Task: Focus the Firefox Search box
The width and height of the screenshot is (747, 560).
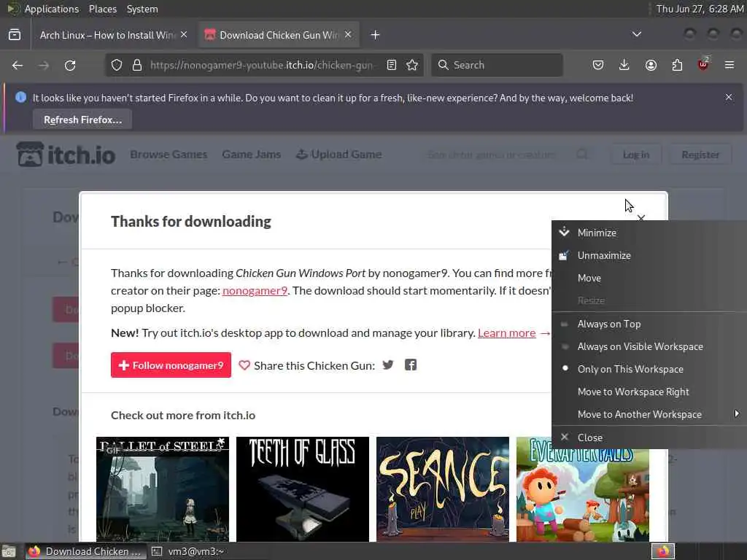Action: click(497, 65)
